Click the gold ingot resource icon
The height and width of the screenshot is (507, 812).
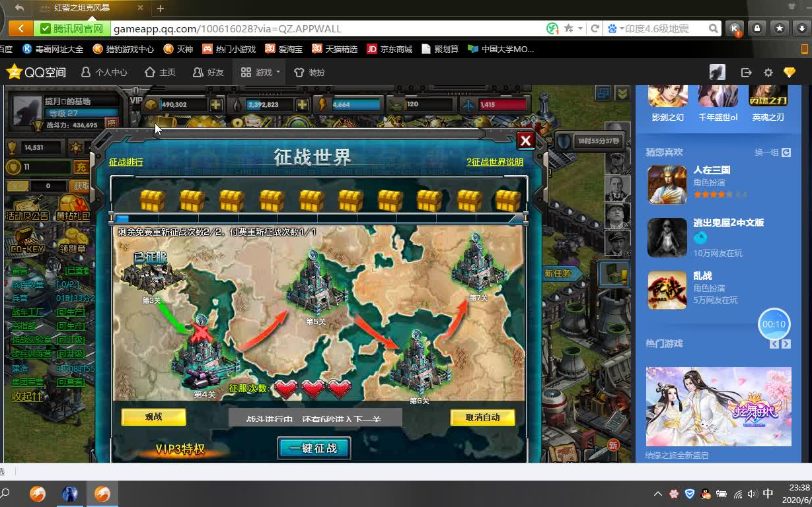[151, 104]
